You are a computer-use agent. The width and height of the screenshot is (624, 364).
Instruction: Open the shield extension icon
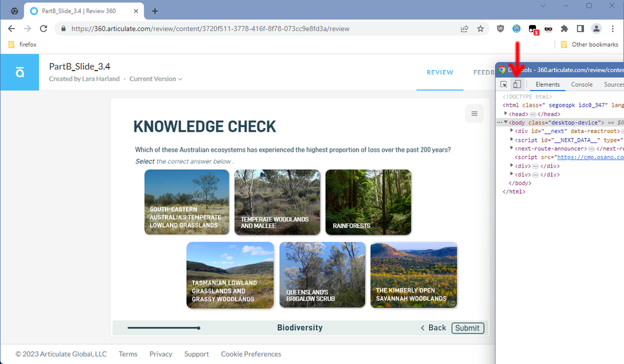[x=500, y=29]
